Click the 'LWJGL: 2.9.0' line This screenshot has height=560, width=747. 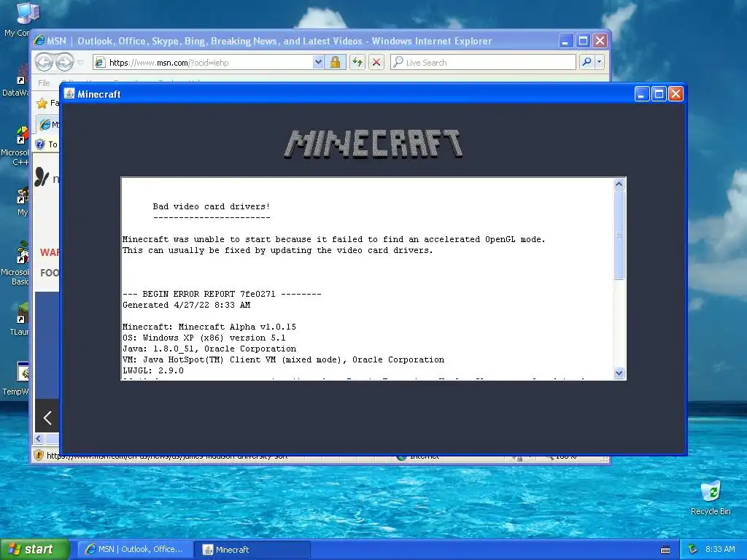tap(153, 370)
